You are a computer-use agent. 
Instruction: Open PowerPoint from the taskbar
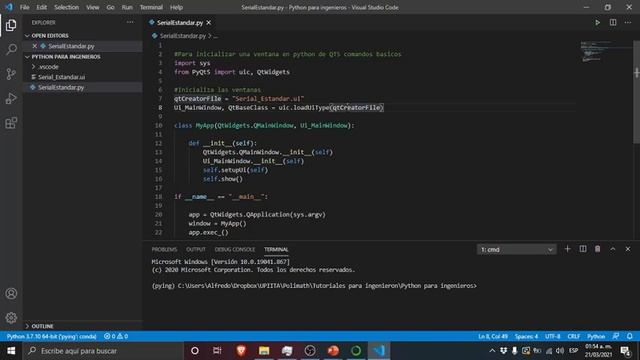click(333, 351)
